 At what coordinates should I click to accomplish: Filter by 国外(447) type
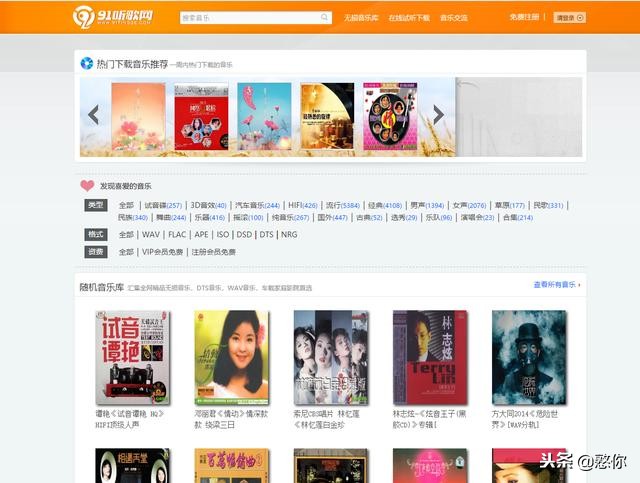coord(333,218)
